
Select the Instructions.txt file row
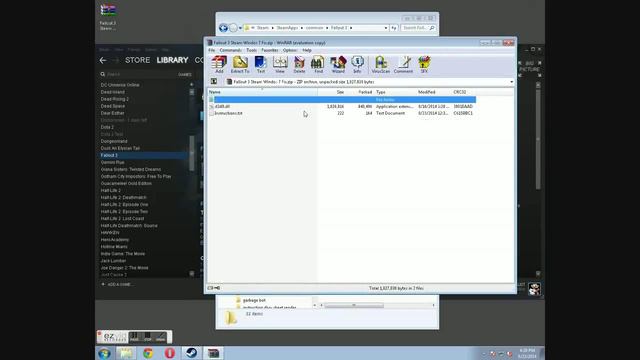point(342,113)
